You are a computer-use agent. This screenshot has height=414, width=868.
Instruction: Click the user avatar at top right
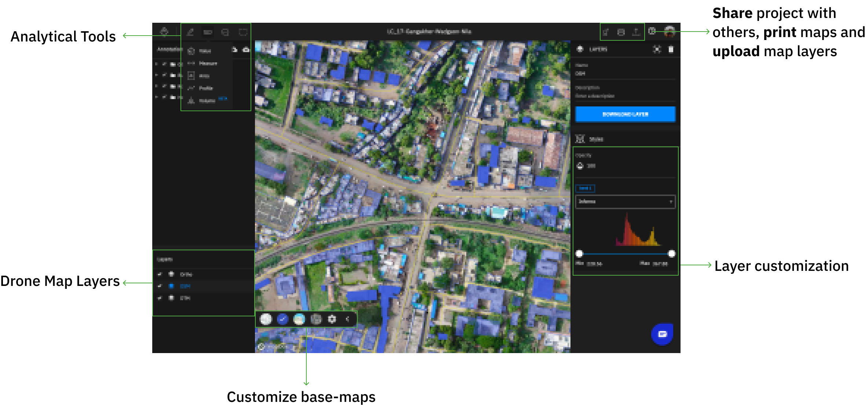(670, 32)
